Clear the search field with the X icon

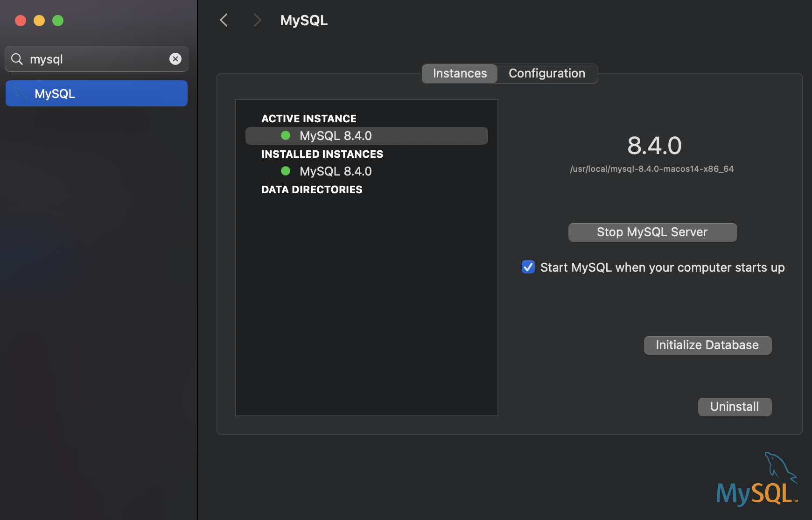click(x=175, y=59)
